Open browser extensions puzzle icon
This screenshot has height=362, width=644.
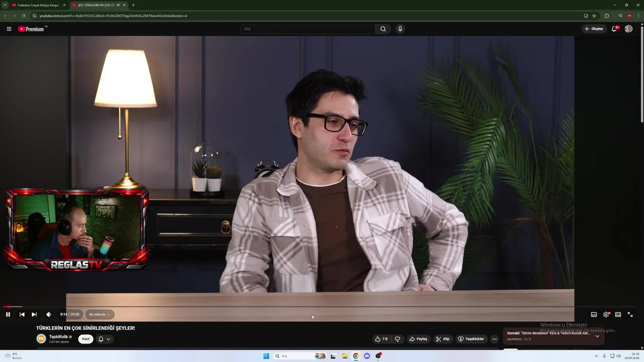click(x=607, y=16)
